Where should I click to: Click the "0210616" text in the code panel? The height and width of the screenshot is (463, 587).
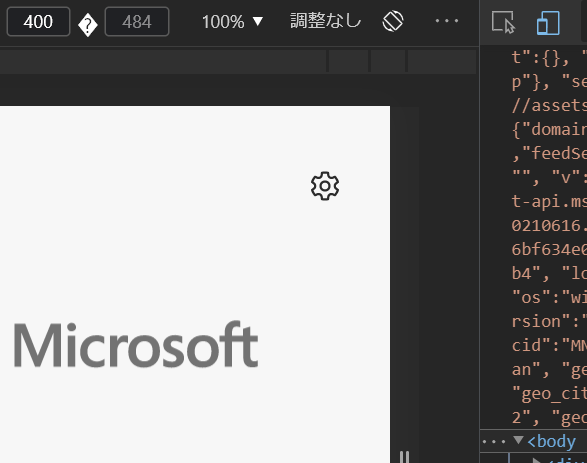pyautogui.click(x=549, y=226)
